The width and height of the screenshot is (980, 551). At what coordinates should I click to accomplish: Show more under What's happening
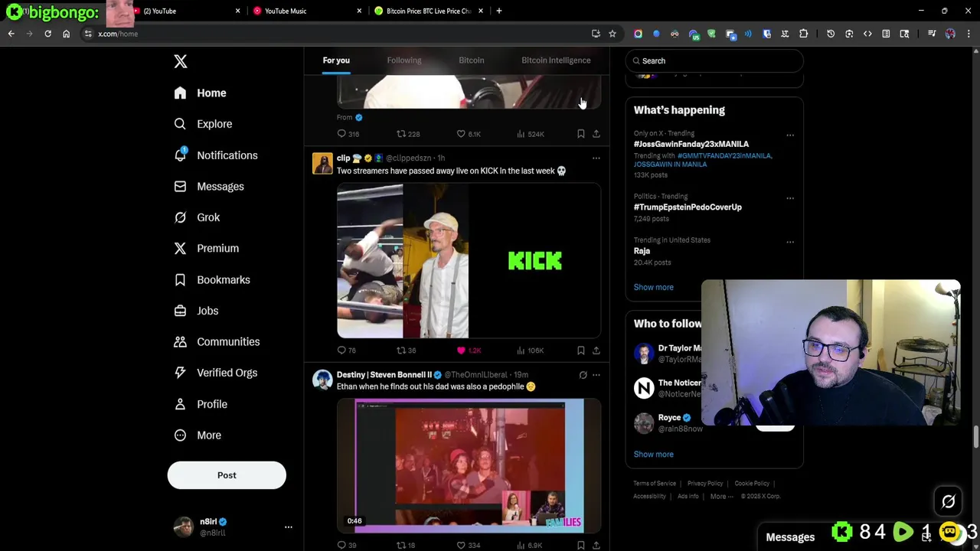653,288
